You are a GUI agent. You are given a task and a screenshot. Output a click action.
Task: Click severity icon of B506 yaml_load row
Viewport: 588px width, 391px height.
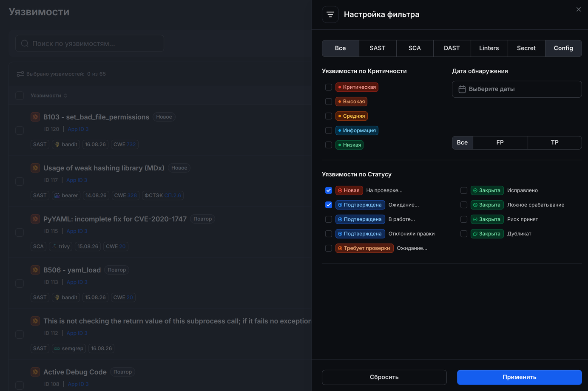coord(35,270)
